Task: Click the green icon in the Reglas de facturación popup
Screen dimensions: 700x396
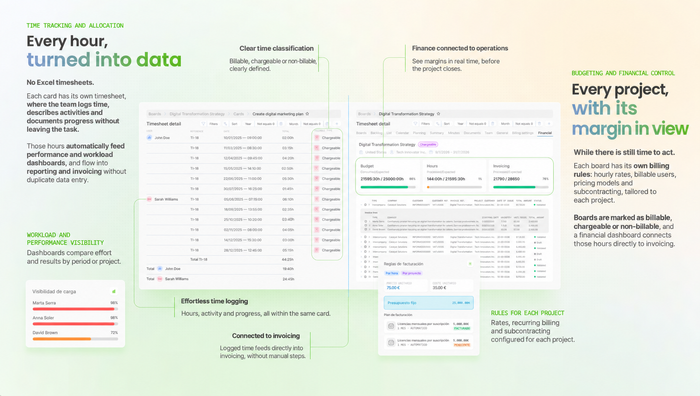Action: pyautogui.click(x=470, y=264)
